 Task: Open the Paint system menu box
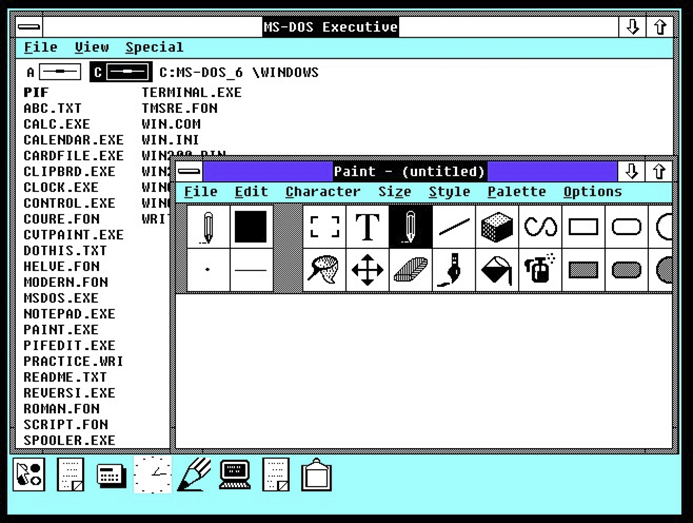pyautogui.click(x=189, y=172)
